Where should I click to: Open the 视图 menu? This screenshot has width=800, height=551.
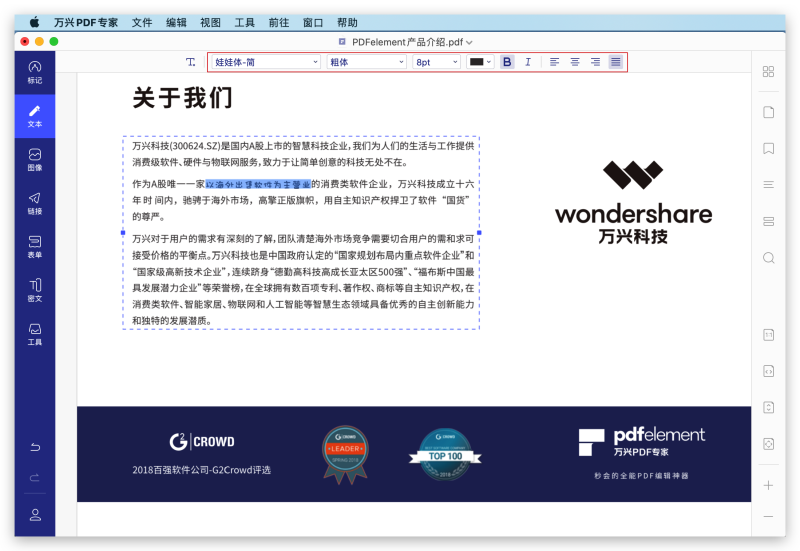210,22
